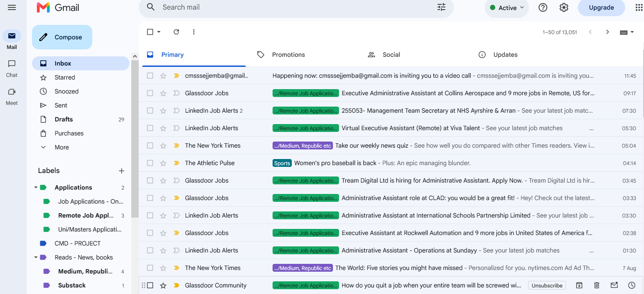The image size is (644, 294).
Task: Toggle importance marker on Viva Talent email
Action: pos(177,128)
